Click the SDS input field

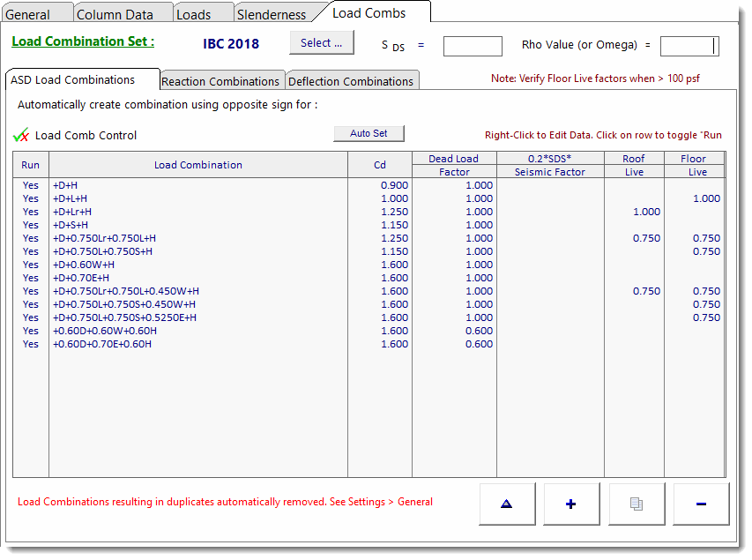click(473, 46)
